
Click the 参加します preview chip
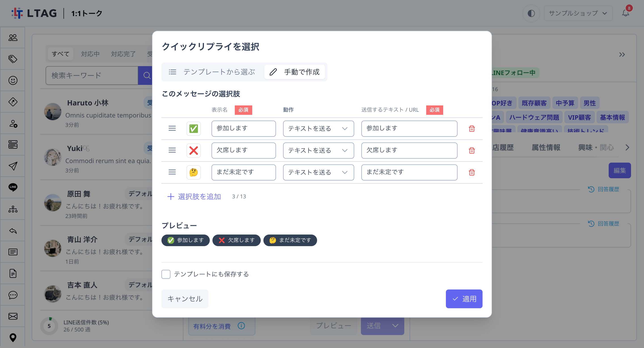click(185, 240)
